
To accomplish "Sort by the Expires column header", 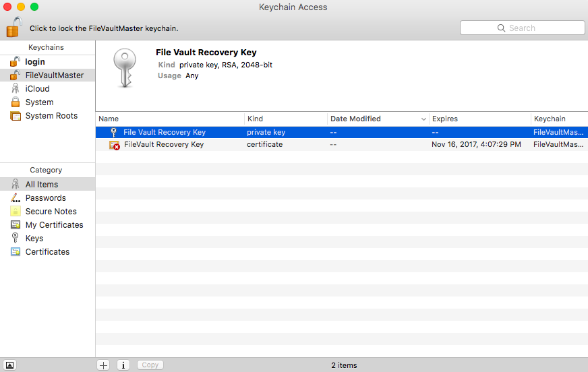I will [x=480, y=119].
